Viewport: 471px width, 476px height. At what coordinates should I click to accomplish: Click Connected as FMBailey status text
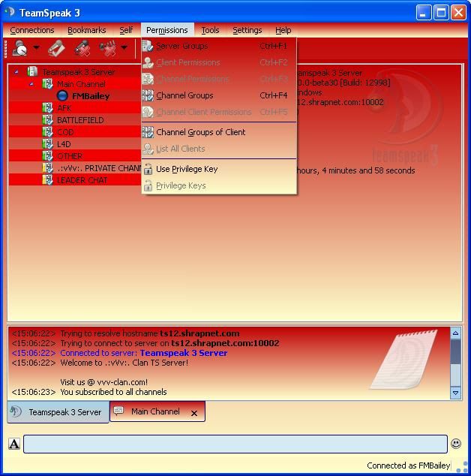tap(408, 465)
